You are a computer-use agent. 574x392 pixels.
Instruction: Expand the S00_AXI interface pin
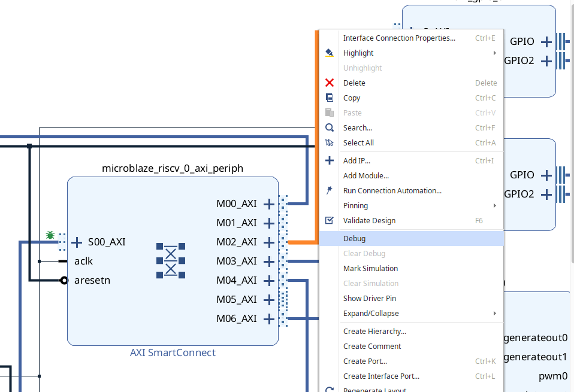click(76, 242)
